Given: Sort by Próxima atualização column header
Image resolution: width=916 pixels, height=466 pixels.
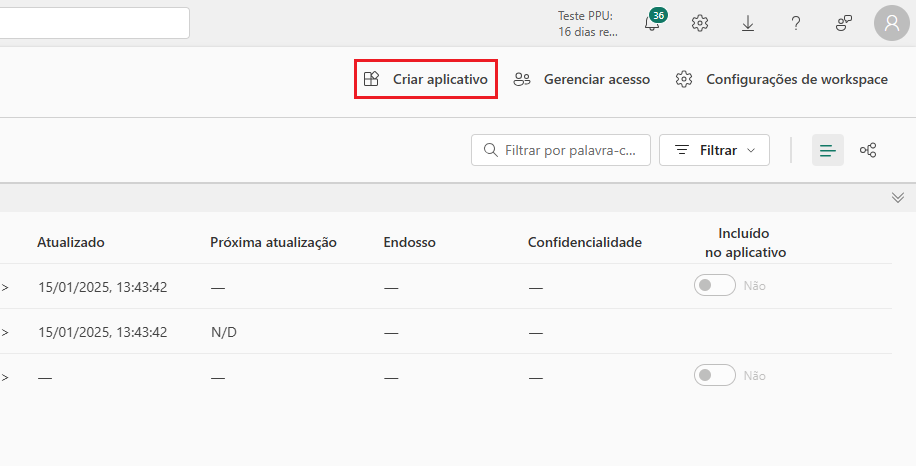Looking at the screenshot, I should 273,242.
